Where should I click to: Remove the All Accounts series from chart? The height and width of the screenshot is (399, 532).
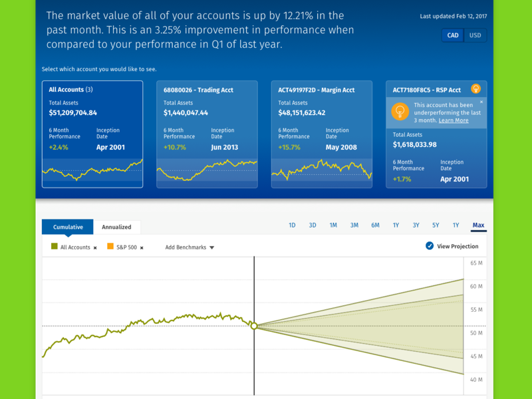coord(95,247)
